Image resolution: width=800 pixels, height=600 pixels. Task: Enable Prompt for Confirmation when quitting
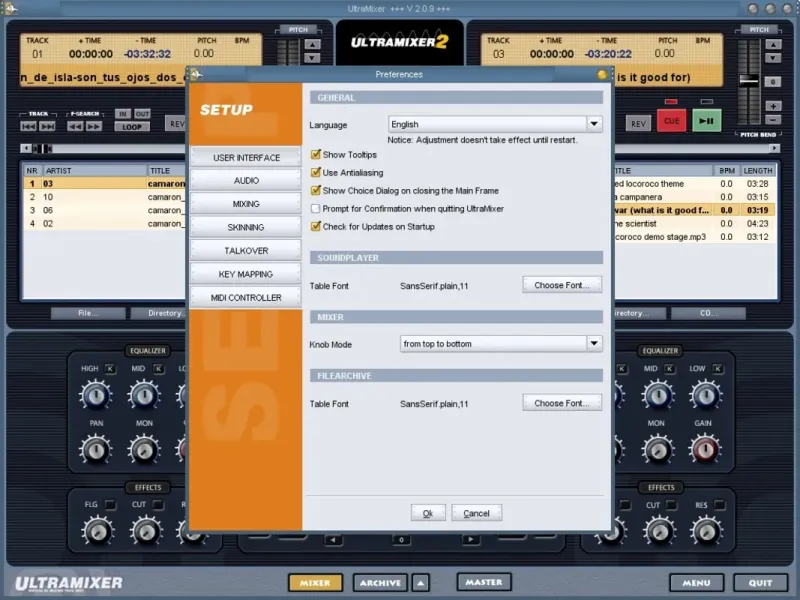316,209
